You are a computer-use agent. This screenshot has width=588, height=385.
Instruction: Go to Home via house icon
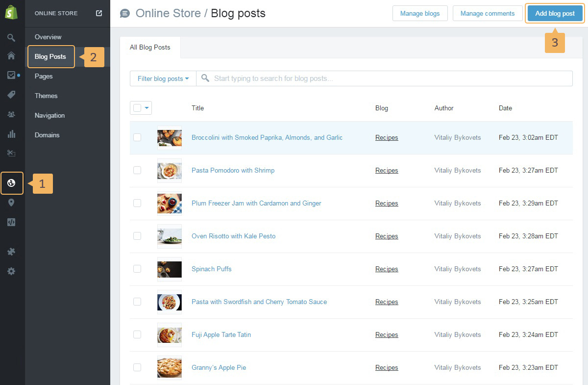tap(11, 55)
